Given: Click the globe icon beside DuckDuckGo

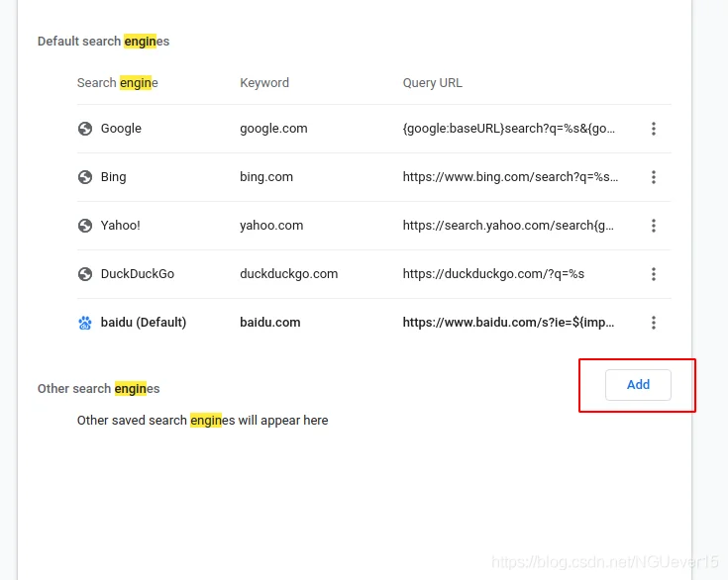Looking at the screenshot, I should pos(85,274).
